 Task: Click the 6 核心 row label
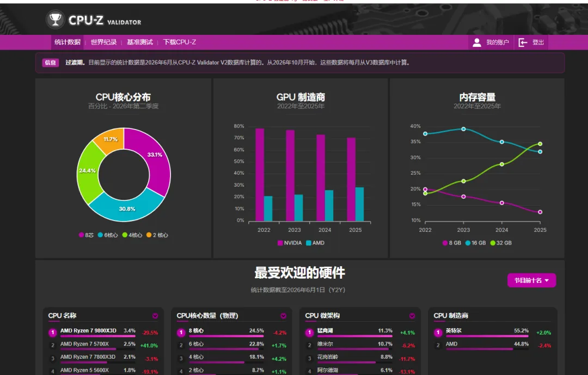click(196, 344)
